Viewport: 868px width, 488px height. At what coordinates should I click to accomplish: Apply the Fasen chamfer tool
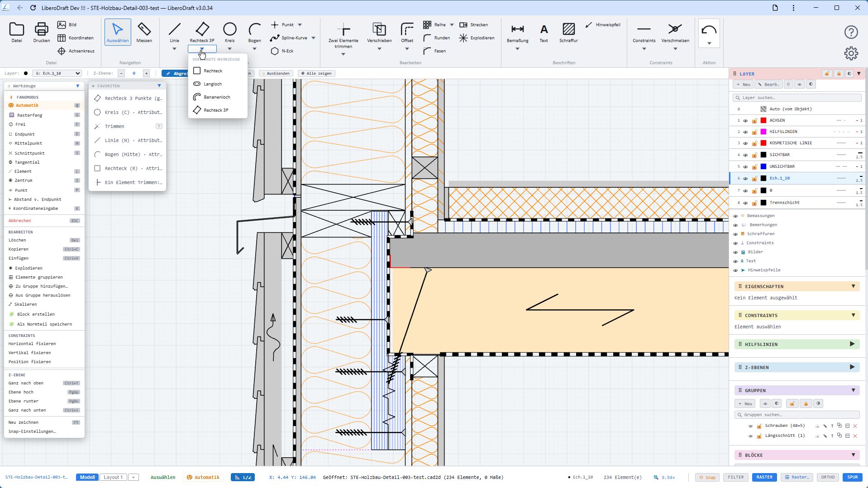(x=434, y=51)
